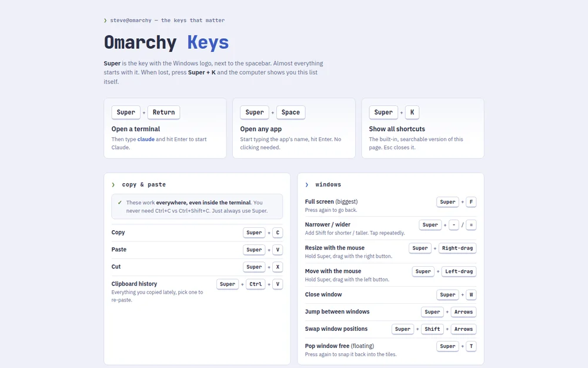Click Arrows key in Swap window positions row
The width and height of the screenshot is (588, 368).
(x=463, y=329)
